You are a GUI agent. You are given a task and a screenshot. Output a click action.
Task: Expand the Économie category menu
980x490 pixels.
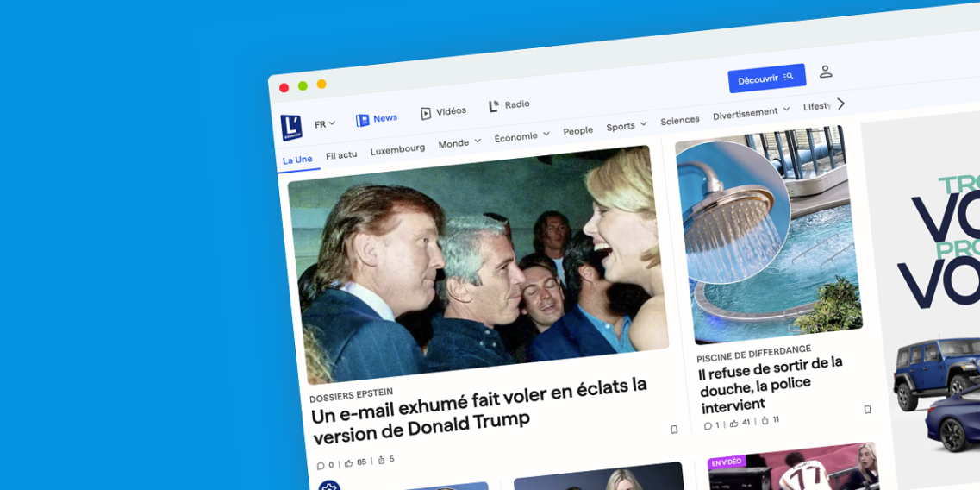coord(521,135)
